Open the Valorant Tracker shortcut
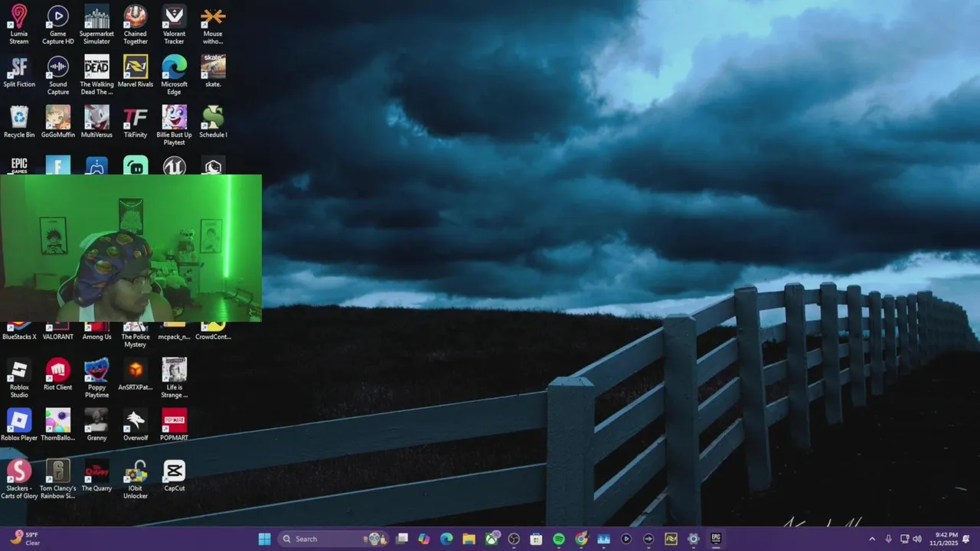Image resolution: width=980 pixels, height=551 pixels. point(174,24)
